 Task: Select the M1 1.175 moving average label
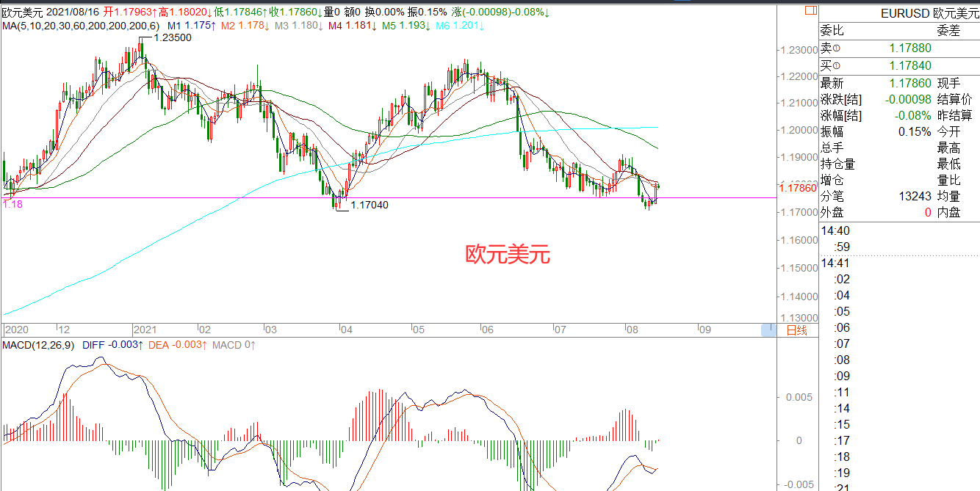tap(191, 26)
